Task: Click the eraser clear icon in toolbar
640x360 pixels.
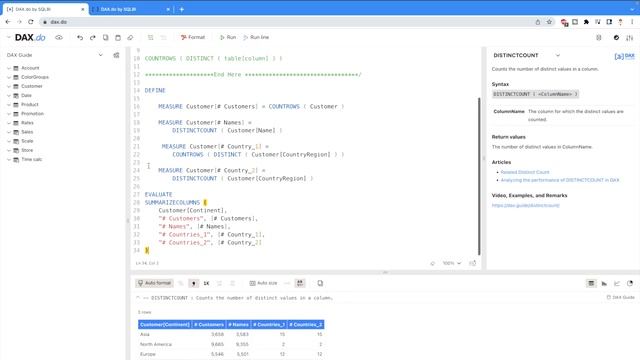Action: coord(130,38)
